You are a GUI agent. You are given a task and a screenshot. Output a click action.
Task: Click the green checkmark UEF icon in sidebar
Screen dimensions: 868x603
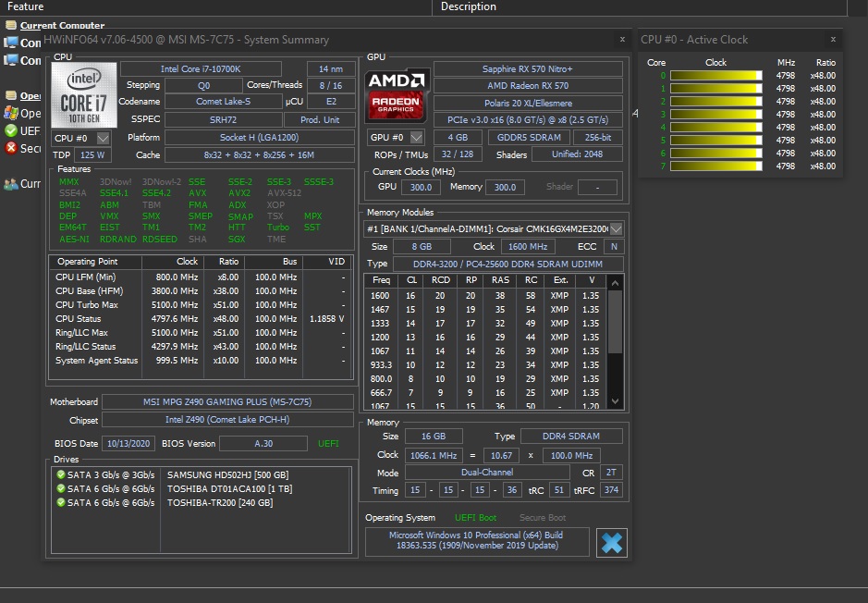click(10, 130)
